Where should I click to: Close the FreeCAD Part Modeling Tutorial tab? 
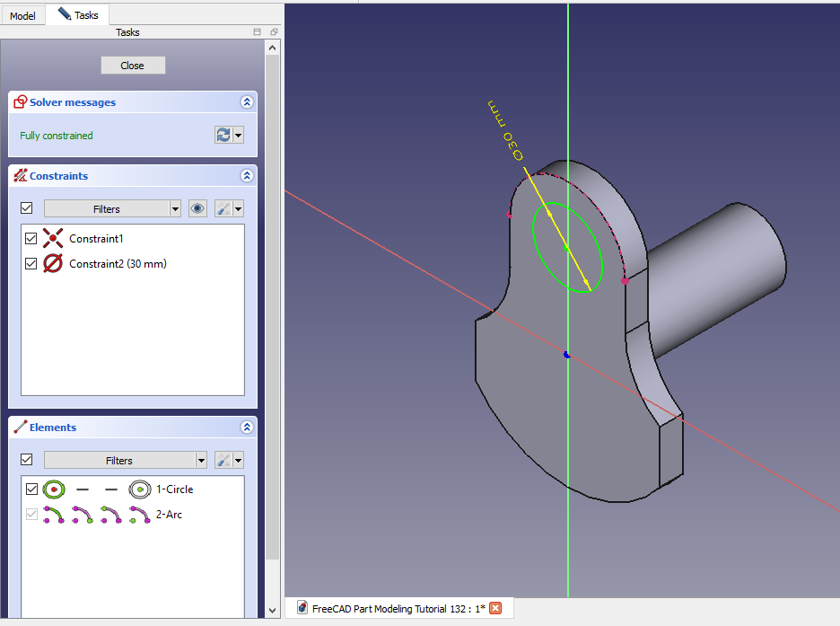495,608
